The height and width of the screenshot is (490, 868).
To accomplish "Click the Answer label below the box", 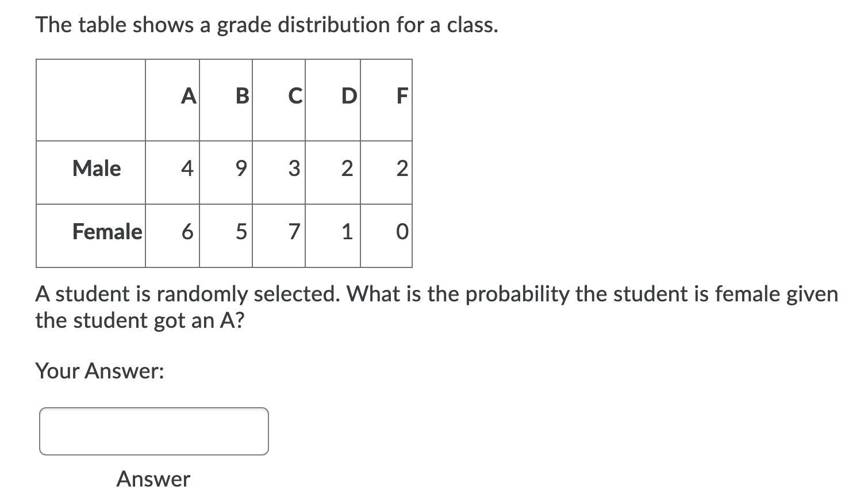I will click(x=153, y=478).
